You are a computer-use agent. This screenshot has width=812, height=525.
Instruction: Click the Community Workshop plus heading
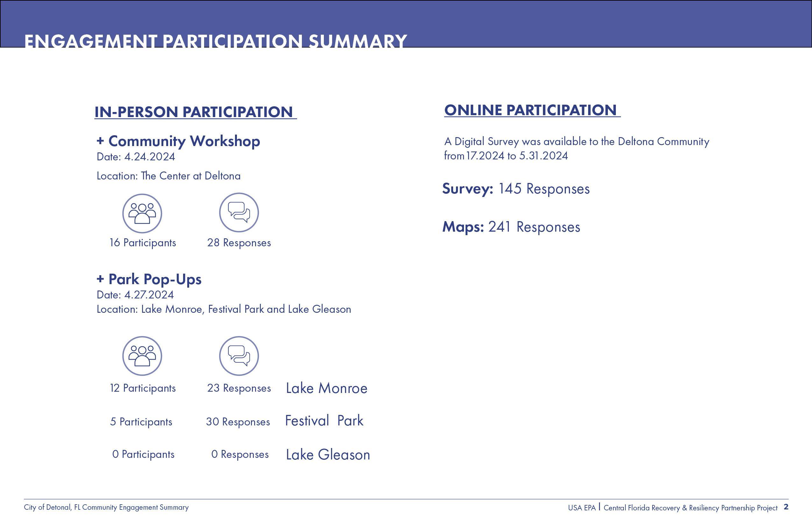[178, 141]
